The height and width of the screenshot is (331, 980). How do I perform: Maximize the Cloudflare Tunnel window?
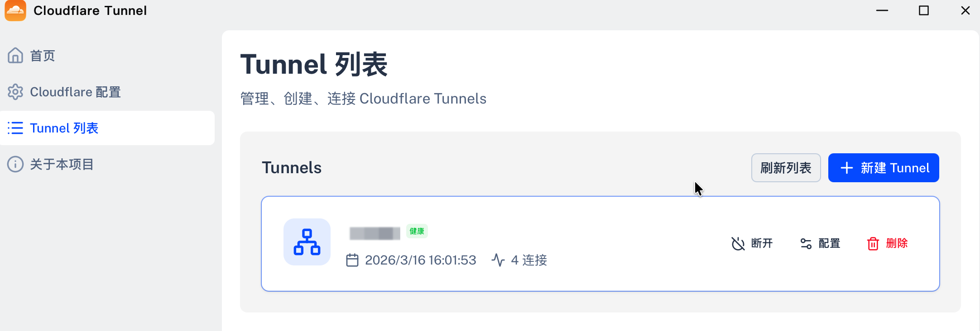click(924, 10)
